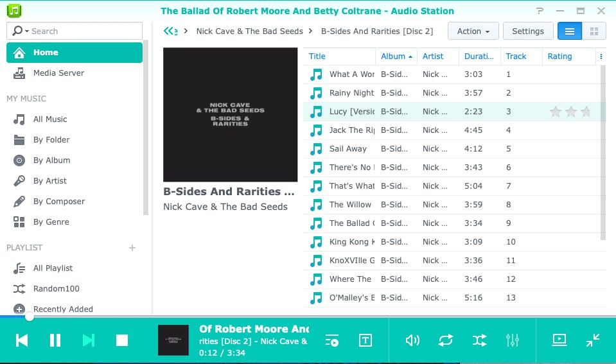
Task: Sort by Artist column
Action: point(438,56)
